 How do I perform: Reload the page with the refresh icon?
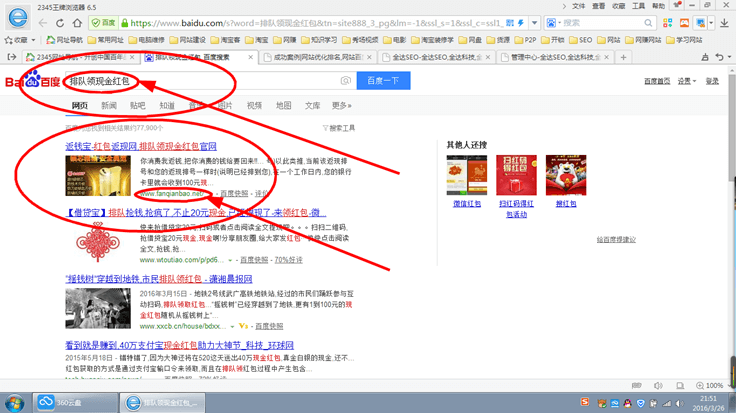pos(60,23)
